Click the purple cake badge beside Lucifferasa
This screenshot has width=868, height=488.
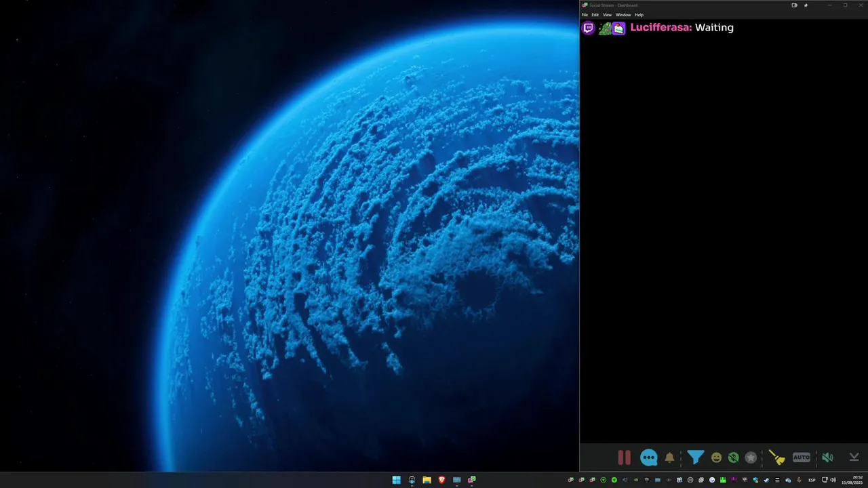[618, 28]
